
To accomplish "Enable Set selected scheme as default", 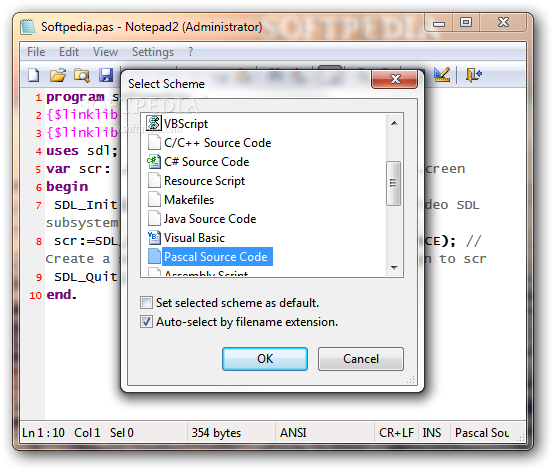I will pos(146,303).
